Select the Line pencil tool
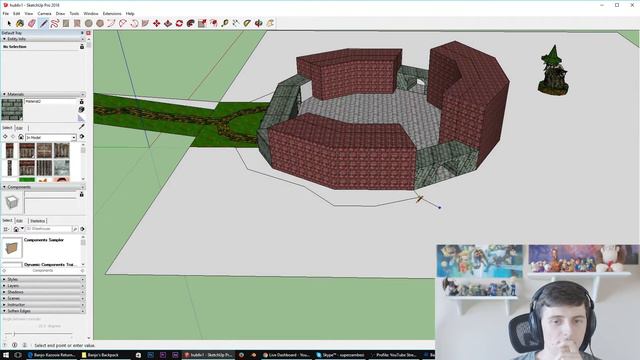The image size is (640, 360). click(x=43, y=24)
